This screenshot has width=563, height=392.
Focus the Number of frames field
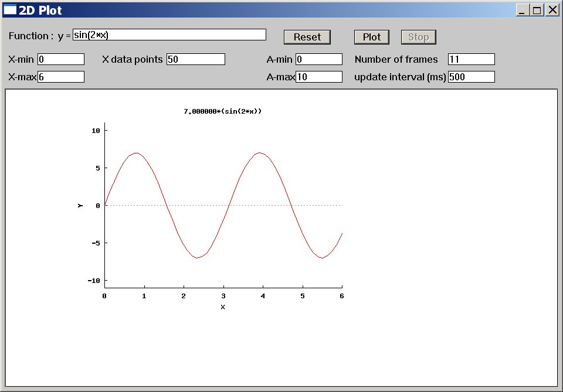point(472,59)
